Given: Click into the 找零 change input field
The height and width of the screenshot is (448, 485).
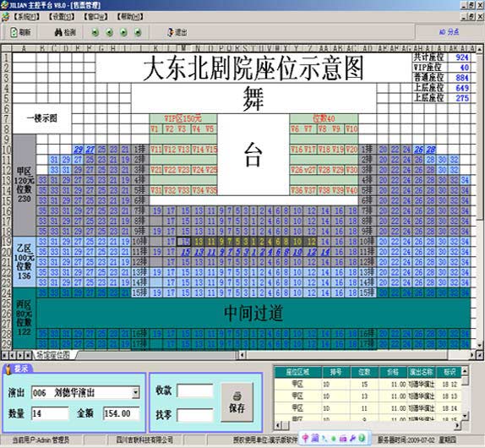Looking at the screenshot, I should [195, 415].
